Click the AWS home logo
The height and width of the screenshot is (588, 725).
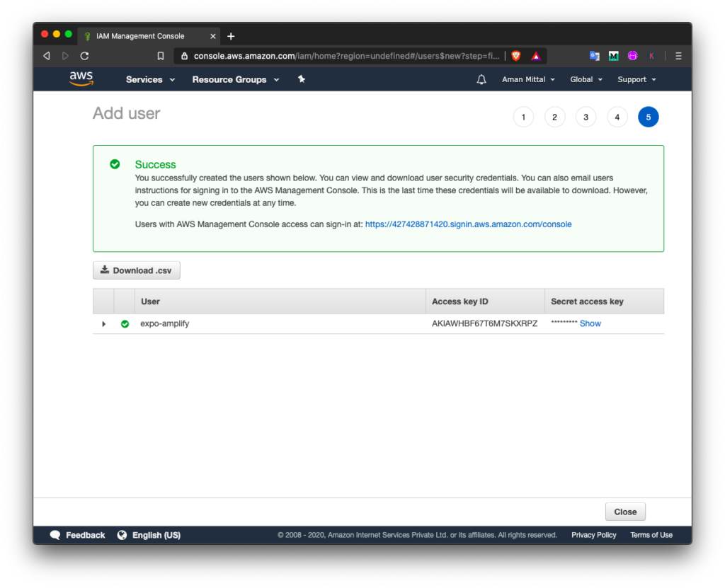(x=81, y=79)
